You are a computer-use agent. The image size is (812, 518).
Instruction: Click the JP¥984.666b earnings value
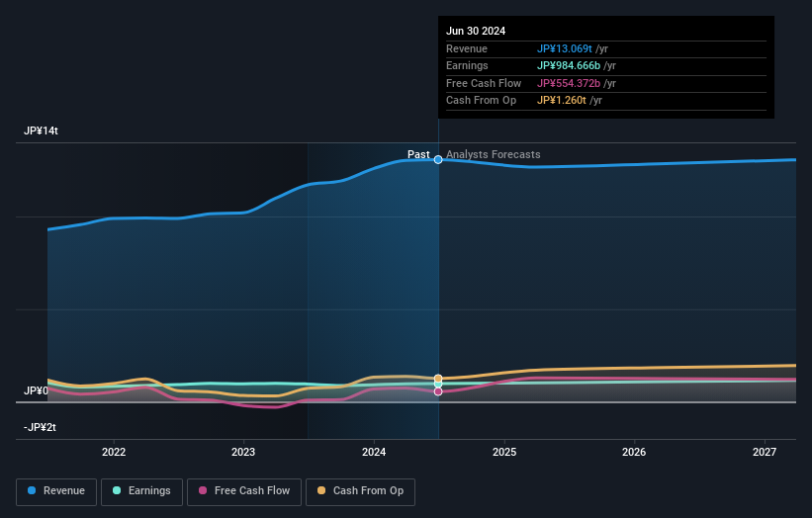(x=569, y=65)
